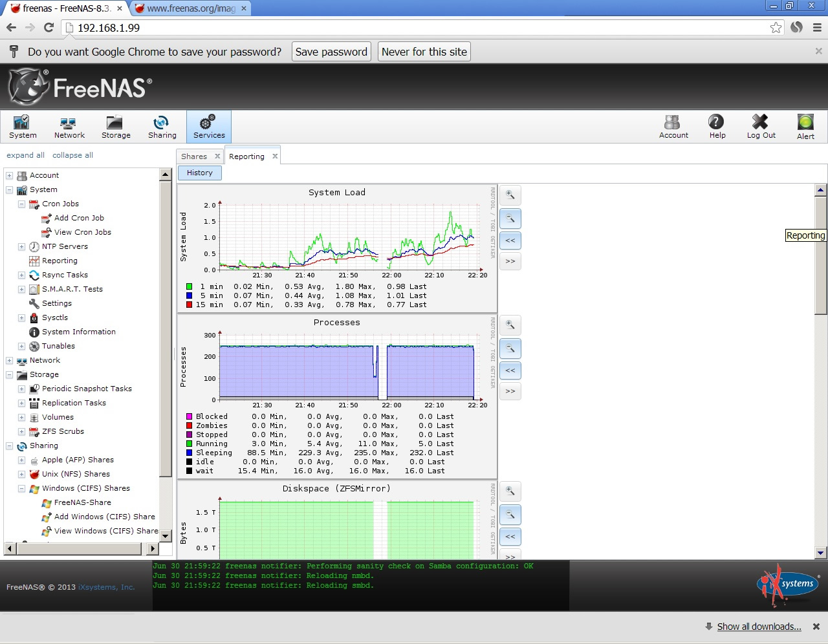Zoom out on Processes graph
Screen dimensions: 828x644
click(x=510, y=349)
